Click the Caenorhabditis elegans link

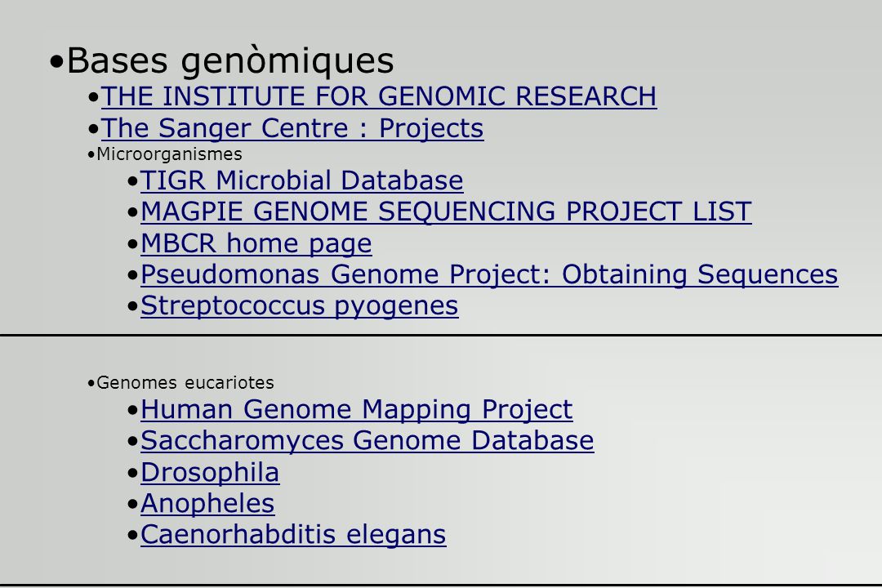(293, 535)
